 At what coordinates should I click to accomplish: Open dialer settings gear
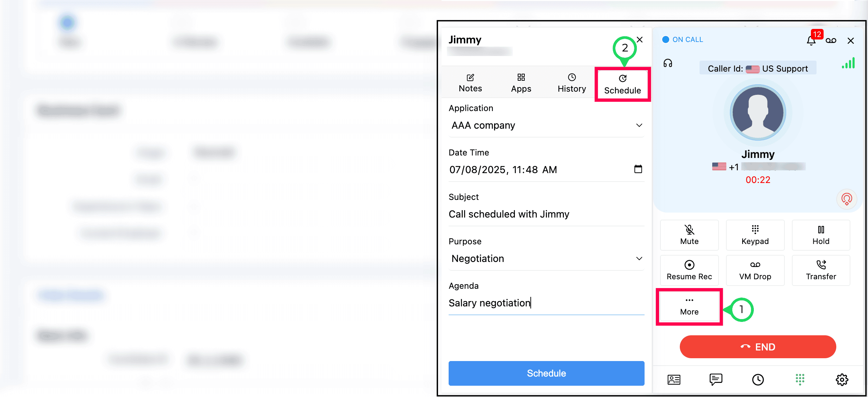coord(842,379)
